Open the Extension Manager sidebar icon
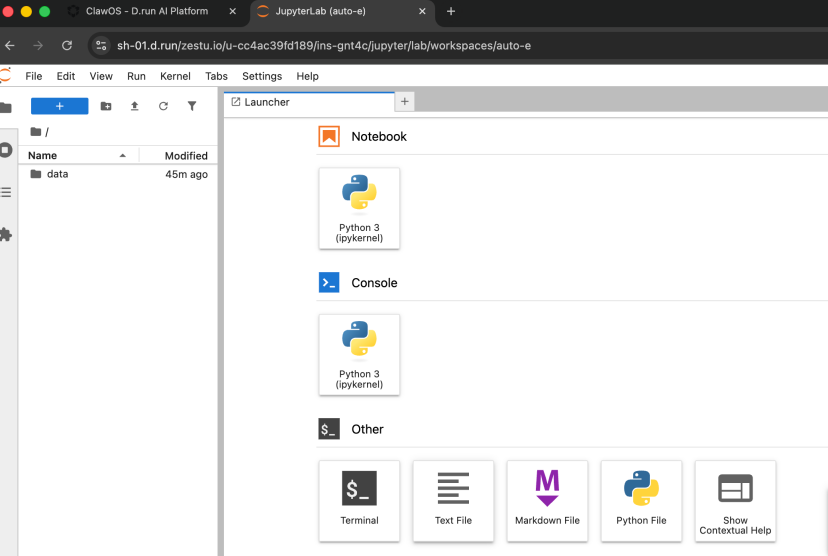This screenshot has width=828, height=556. tap(6, 234)
